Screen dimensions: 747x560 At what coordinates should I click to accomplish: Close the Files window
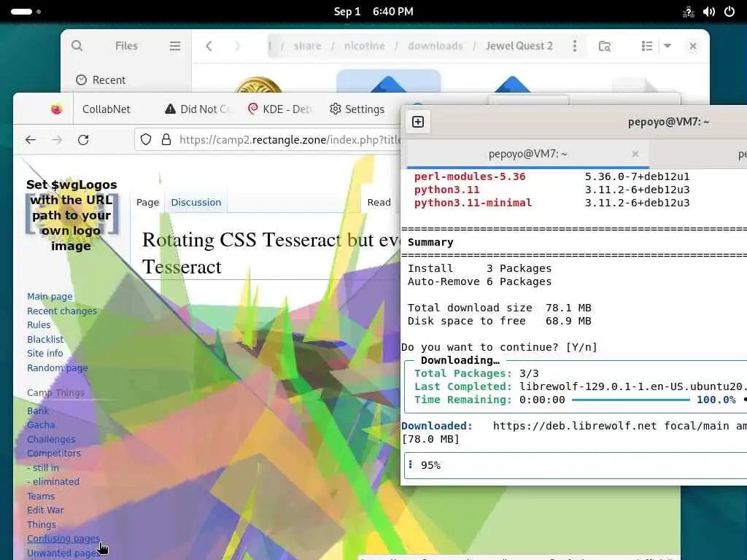point(693,46)
